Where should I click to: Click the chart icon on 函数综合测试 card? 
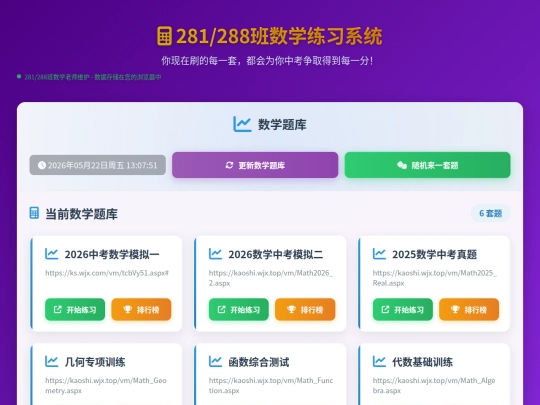(215, 362)
